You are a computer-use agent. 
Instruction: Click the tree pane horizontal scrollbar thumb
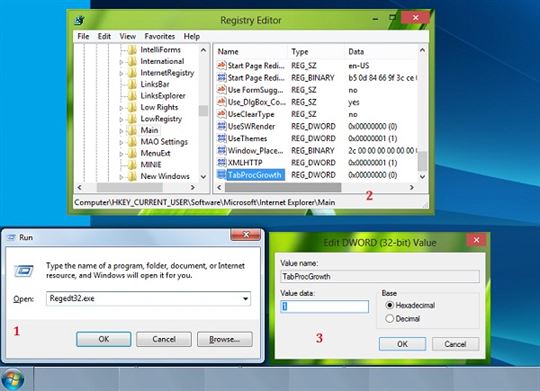click(x=130, y=187)
